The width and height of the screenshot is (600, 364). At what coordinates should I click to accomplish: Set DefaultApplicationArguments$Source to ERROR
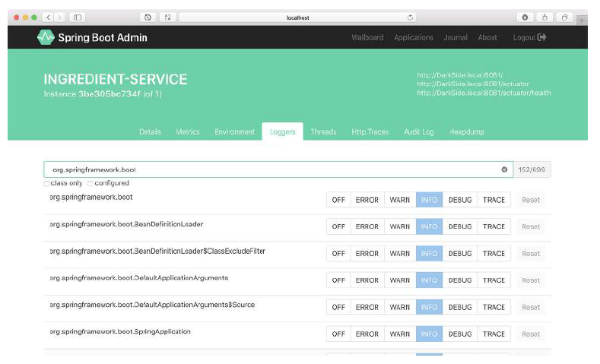(367, 307)
